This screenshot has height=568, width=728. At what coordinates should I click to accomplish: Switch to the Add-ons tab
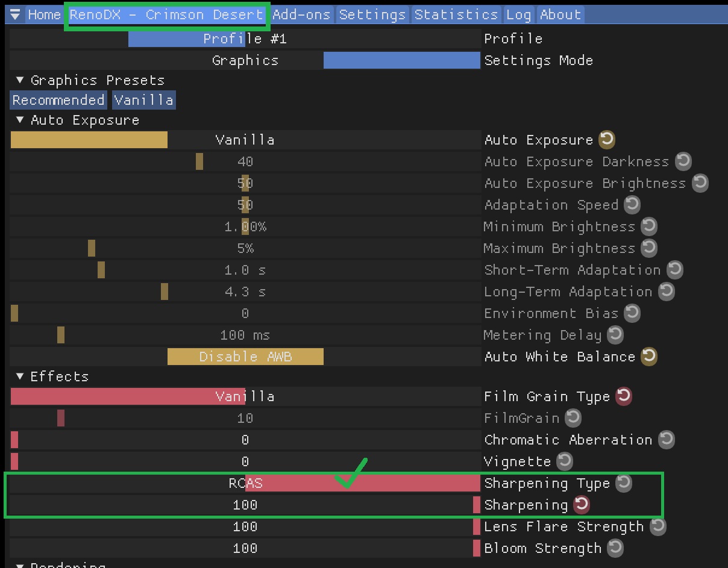pos(303,15)
